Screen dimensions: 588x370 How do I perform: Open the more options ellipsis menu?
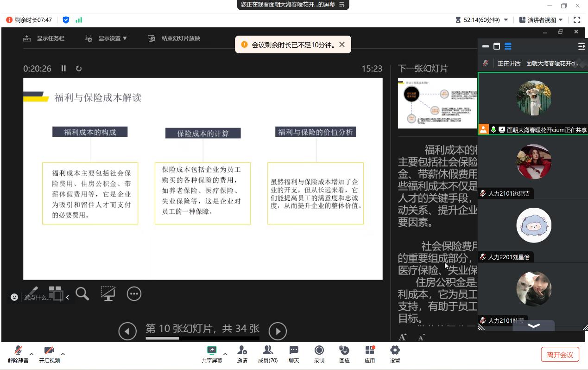tap(134, 293)
